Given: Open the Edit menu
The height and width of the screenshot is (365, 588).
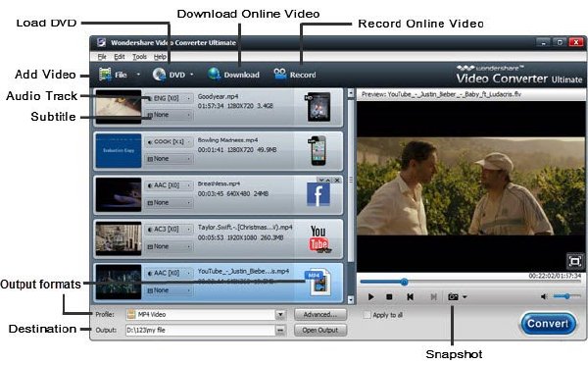Looking at the screenshot, I should click(x=120, y=57).
